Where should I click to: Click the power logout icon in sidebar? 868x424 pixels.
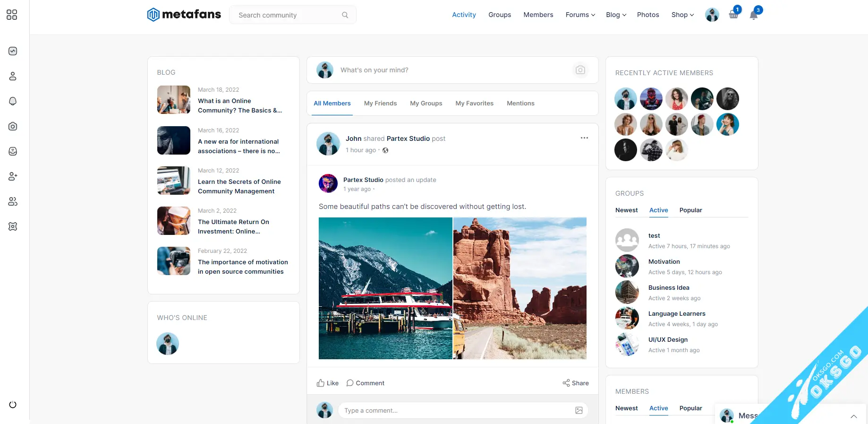pyautogui.click(x=13, y=405)
